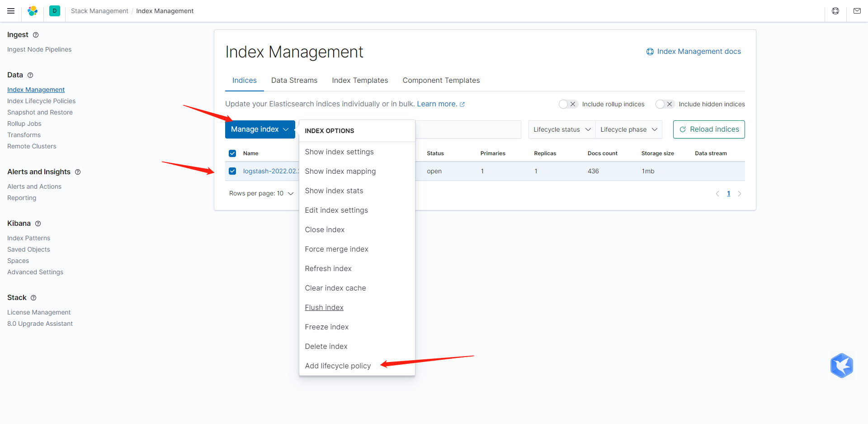Toggle Include hidden indices switch

(665, 104)
